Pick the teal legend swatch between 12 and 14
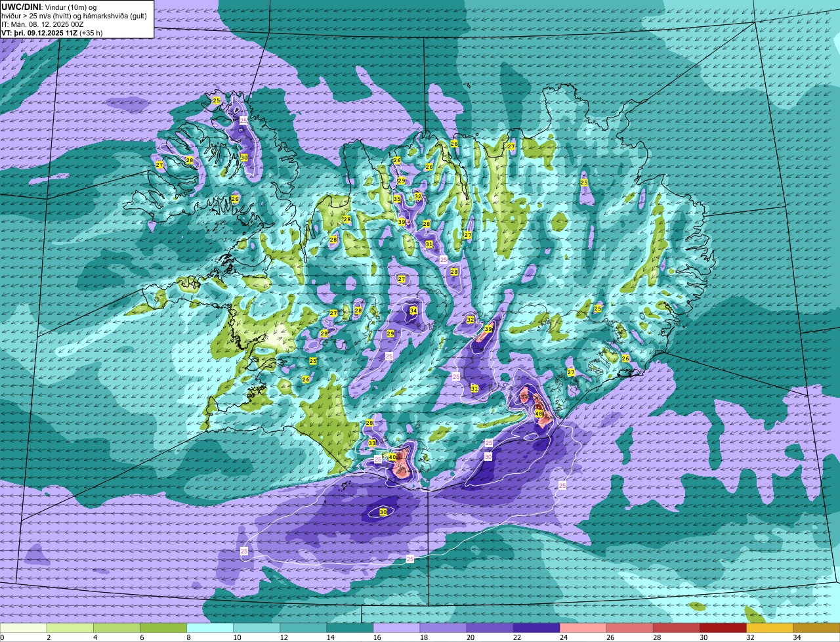This screenshot has height=642, width=840. [x=303, y=628]
